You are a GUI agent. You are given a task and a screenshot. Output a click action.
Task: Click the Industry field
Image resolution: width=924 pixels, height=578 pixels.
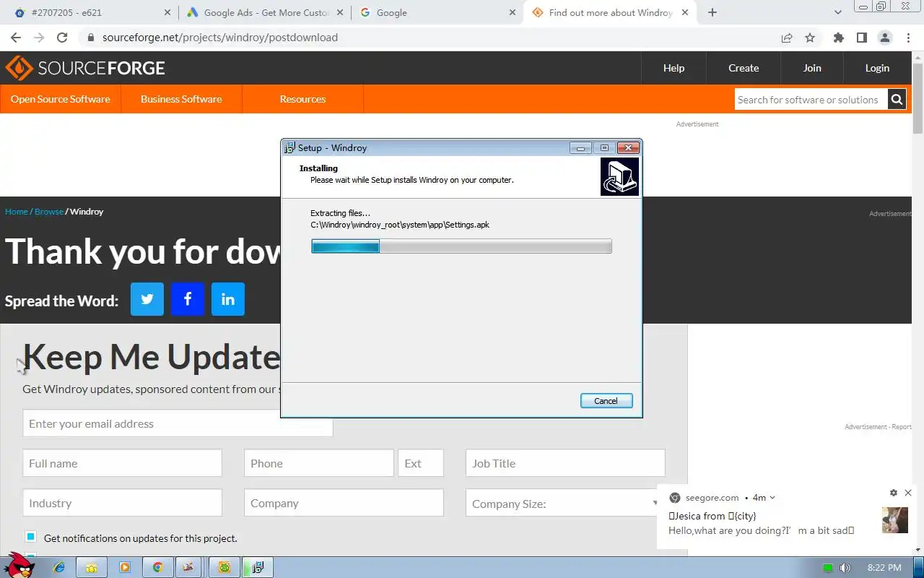pos(122,503)
